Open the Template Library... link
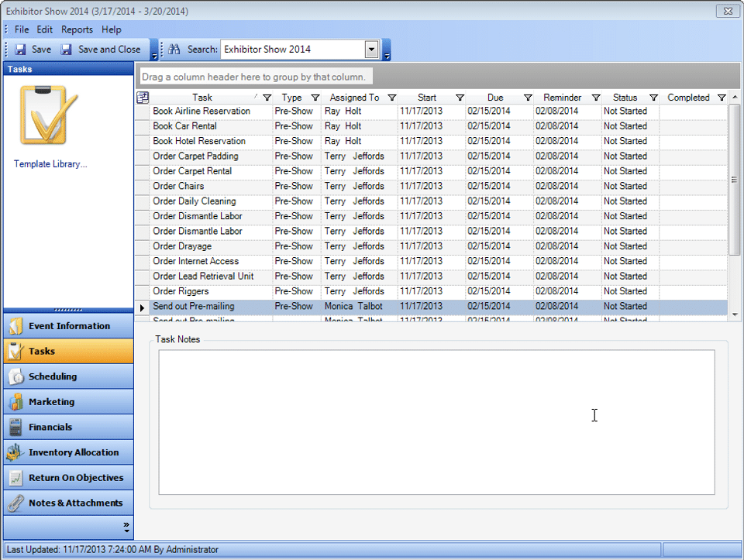Viewport: 744px width, 560px height. 50,164
